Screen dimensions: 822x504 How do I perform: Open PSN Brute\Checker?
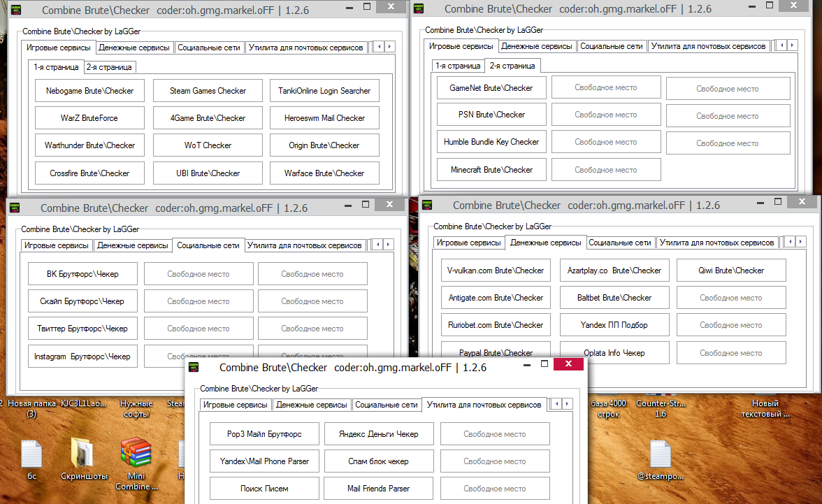[x=491, y=115]
